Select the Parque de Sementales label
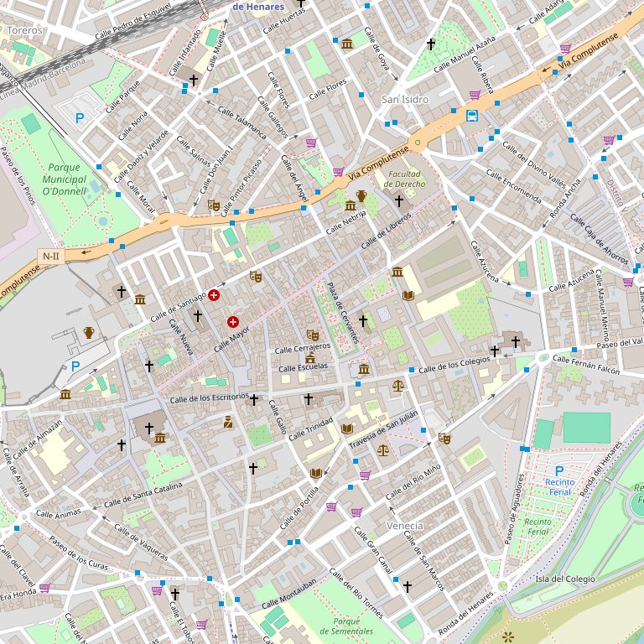This screenshot has height=644, width=644. pos(346,626)
